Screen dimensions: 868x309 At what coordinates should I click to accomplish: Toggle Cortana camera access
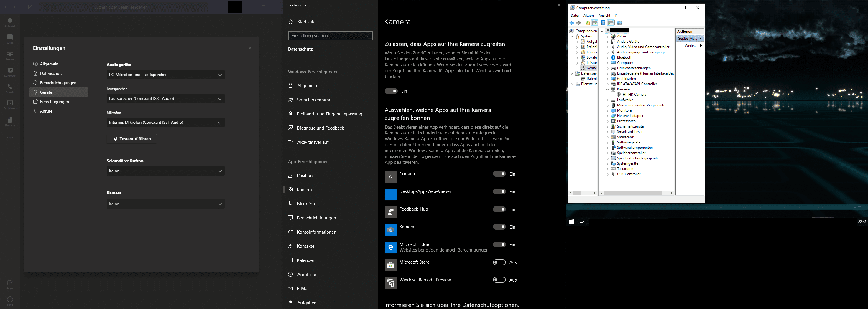(x=499, y=174)
